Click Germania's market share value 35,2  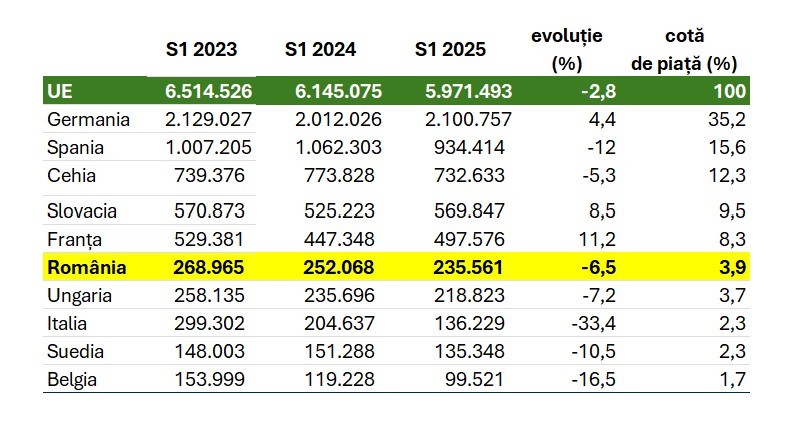pos(729,119)
